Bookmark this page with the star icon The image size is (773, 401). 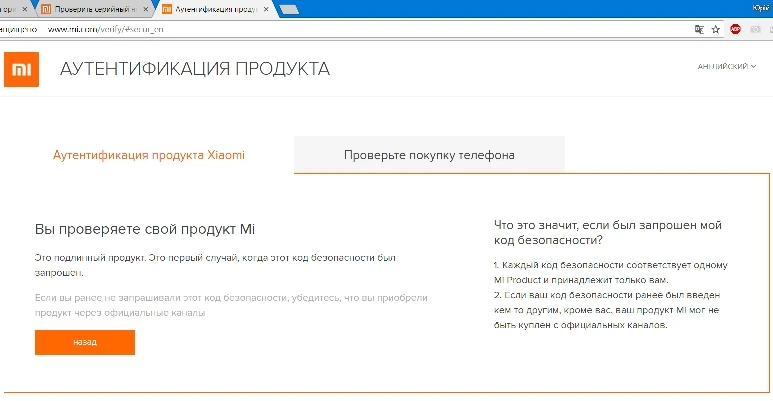coord(716,30)
